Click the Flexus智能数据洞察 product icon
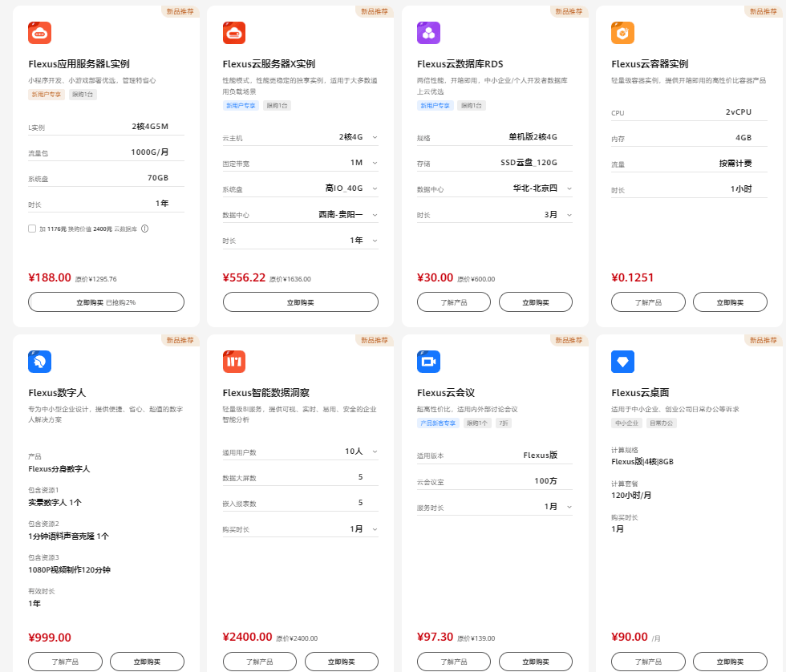The width and height of the screenshot is (786, 672). 234,362
